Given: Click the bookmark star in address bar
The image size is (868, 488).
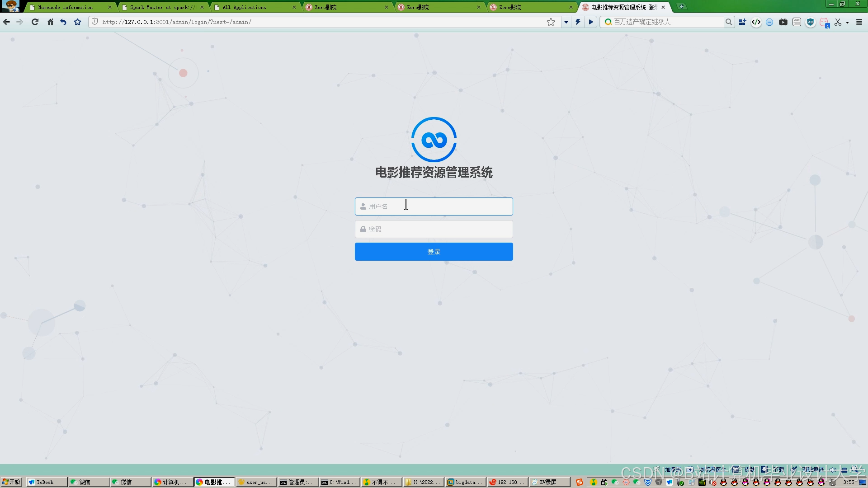Looking at the screenshot, I should (x=551, y=22).
